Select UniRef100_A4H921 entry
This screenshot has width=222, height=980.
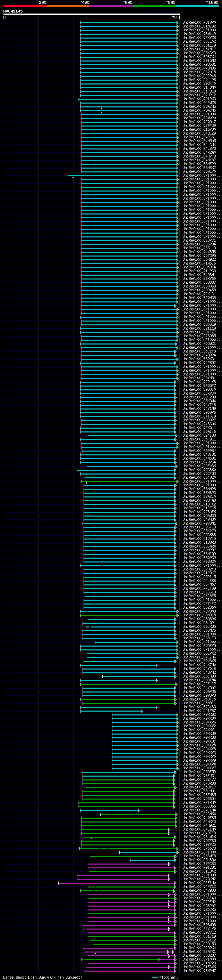199,825
